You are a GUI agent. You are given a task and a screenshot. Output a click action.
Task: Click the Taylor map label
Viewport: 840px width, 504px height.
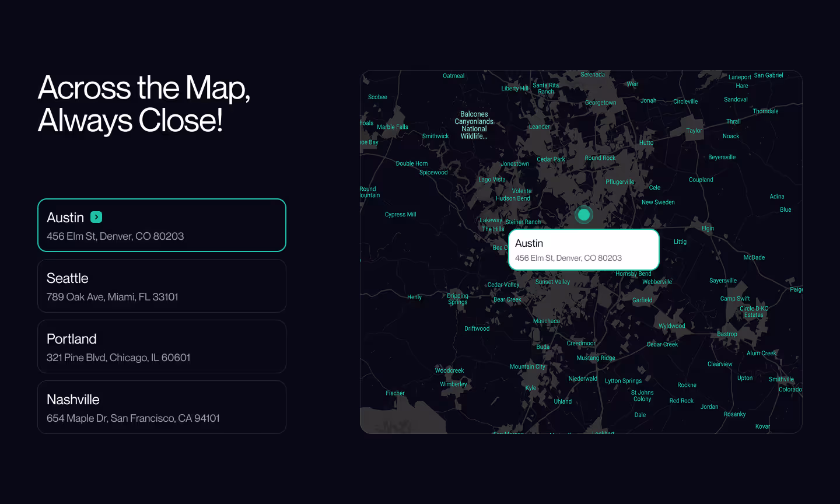coord(694,131)
